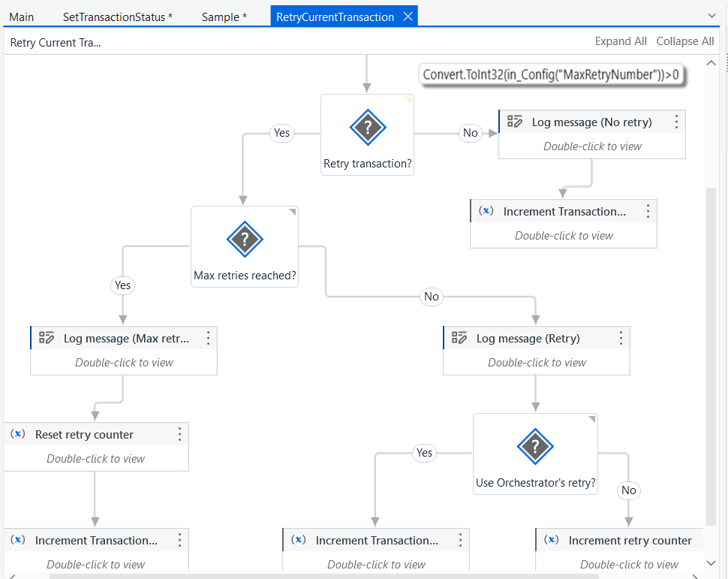Click the variable icon on Increment retry counter

pyautogui.click(x=552, y=540)
